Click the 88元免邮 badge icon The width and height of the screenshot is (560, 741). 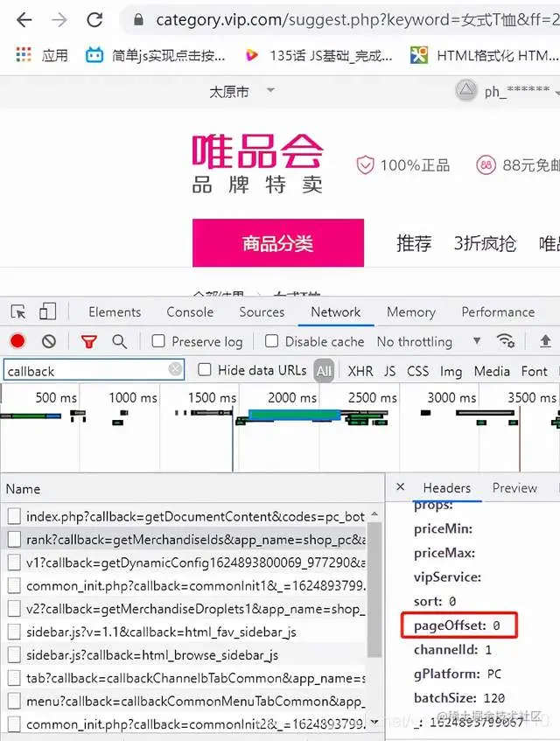pyautogui.click(x=486, y=165)
